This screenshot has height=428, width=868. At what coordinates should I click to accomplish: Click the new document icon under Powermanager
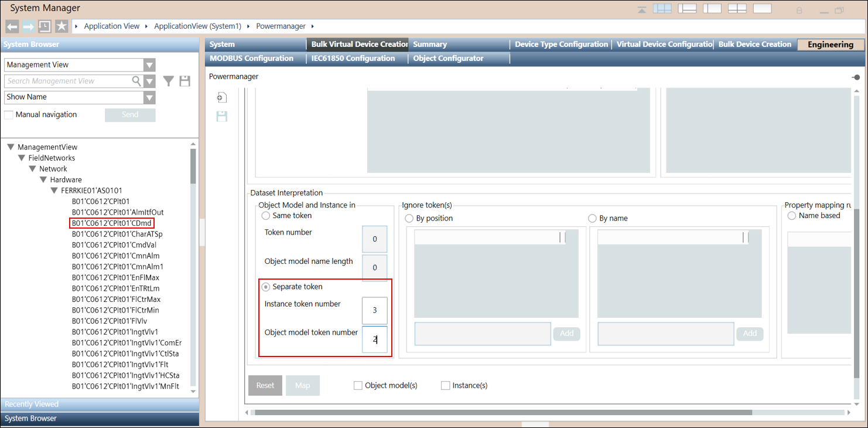click(222, 97)
